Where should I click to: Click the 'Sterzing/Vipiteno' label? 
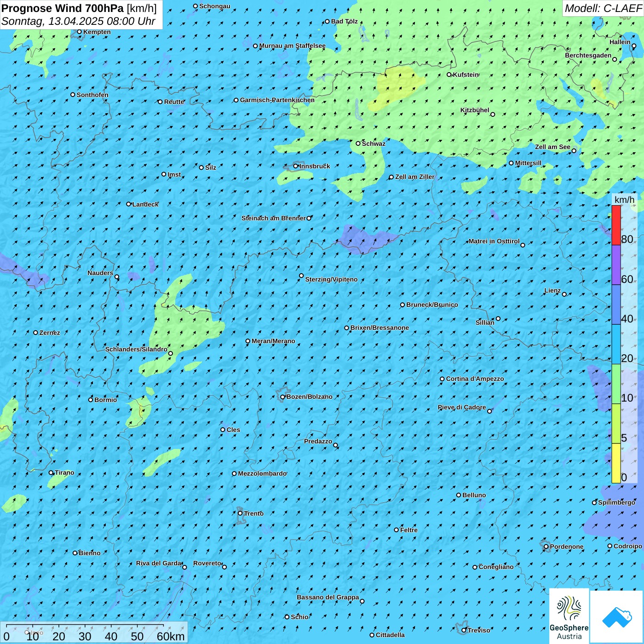[x=331, y=279]
